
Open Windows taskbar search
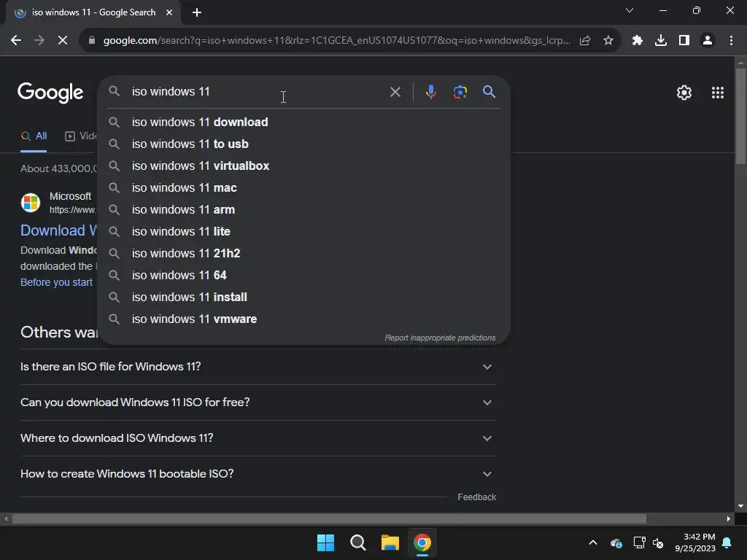tap(357, 542)
